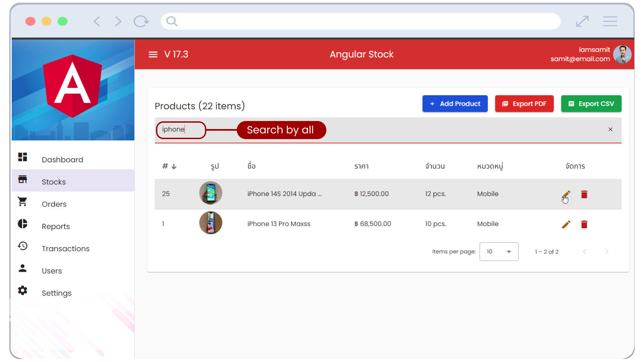Open the Dashboard menu item

[73, 160]
